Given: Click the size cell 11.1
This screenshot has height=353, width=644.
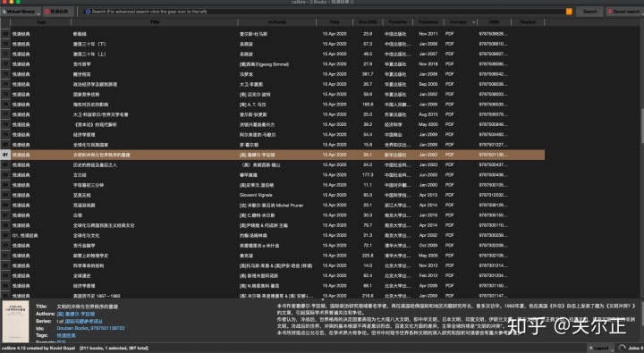Looking at the screenshot, I should [368, 185].
